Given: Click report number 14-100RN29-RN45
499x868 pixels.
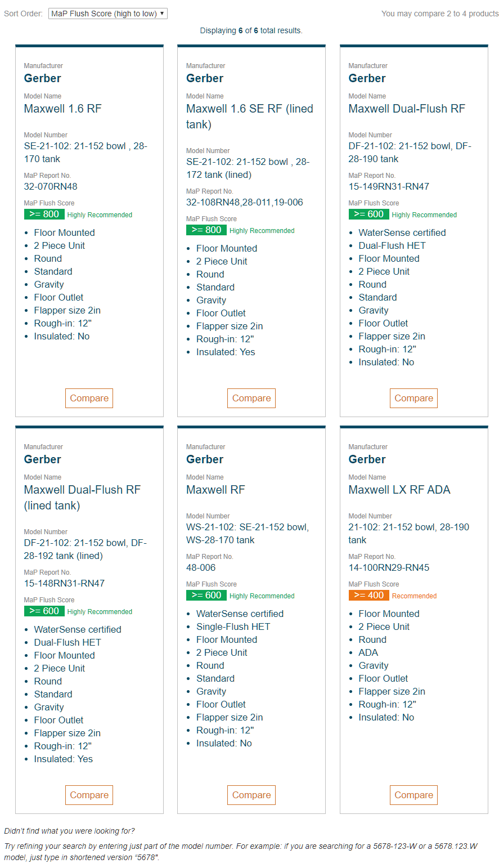Looking at the screenshot, I should [x=389, y=567].
